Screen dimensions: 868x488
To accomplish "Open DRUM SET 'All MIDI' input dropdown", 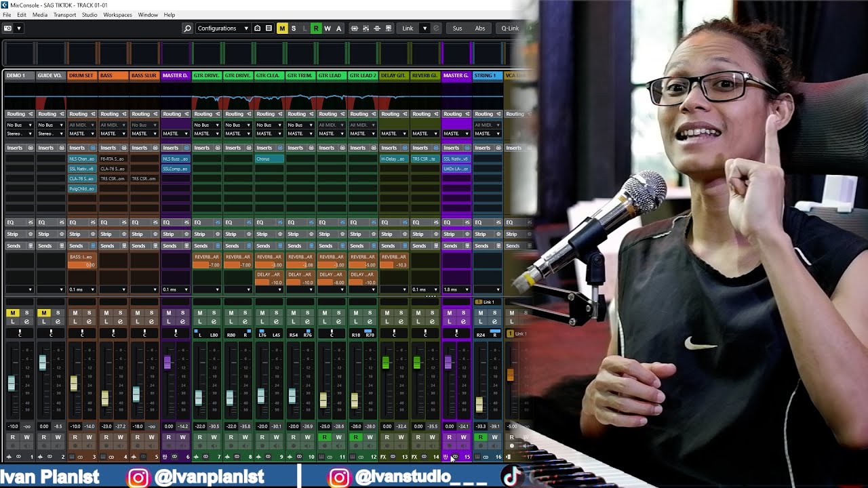I will click(82, 125).
